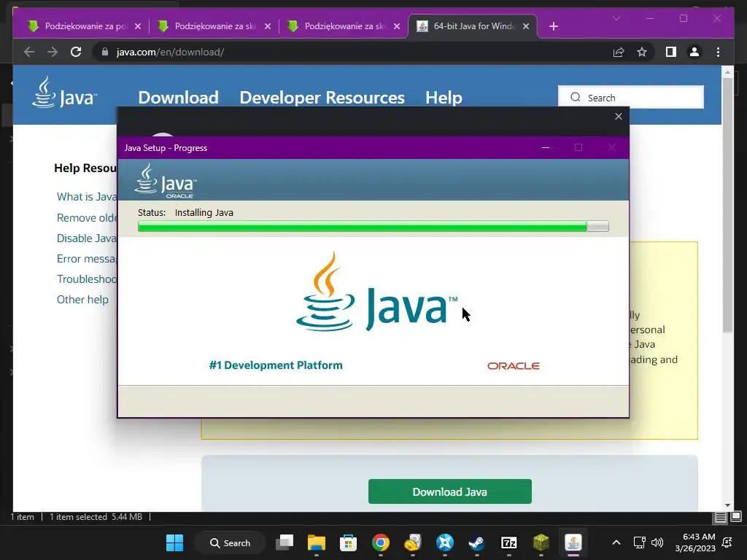Open 7-Zip from taskbar
This screenshot has height=560, width=747.
[x=508, y=542]
